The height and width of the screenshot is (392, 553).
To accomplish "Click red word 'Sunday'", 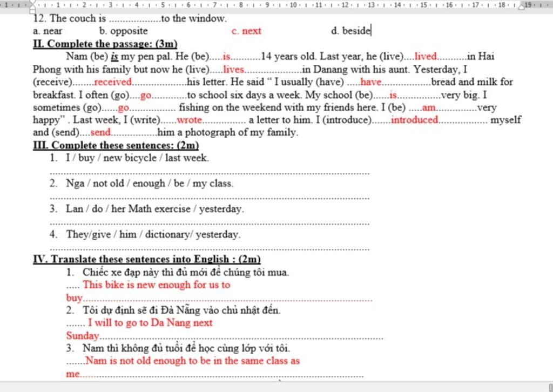I will (82, 336).
